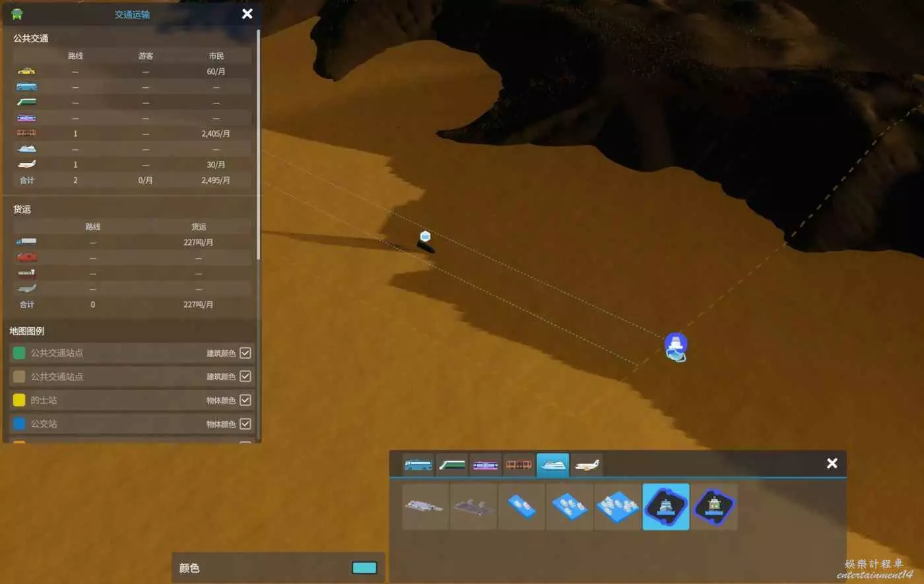Open the 颜色 line color swatch

tap(364, 568)
